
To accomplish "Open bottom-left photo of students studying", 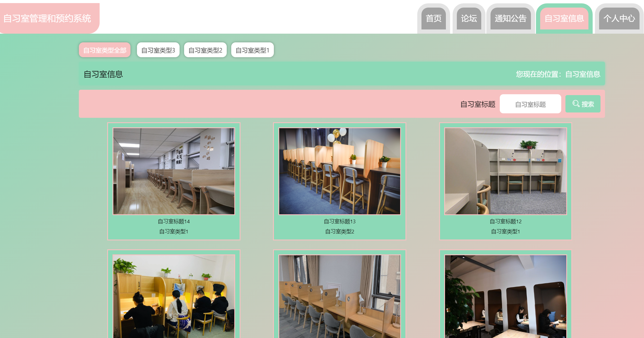I will [x=174, y=296].
